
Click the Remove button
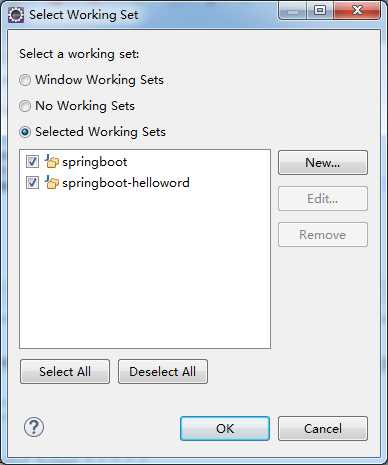pyautogui.click(x=323, y=235)
